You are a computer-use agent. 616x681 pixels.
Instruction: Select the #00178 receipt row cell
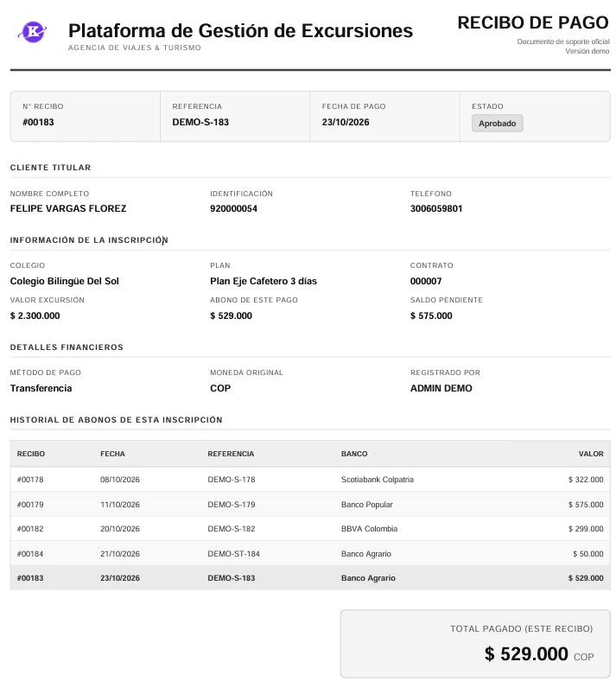(30, 480)
